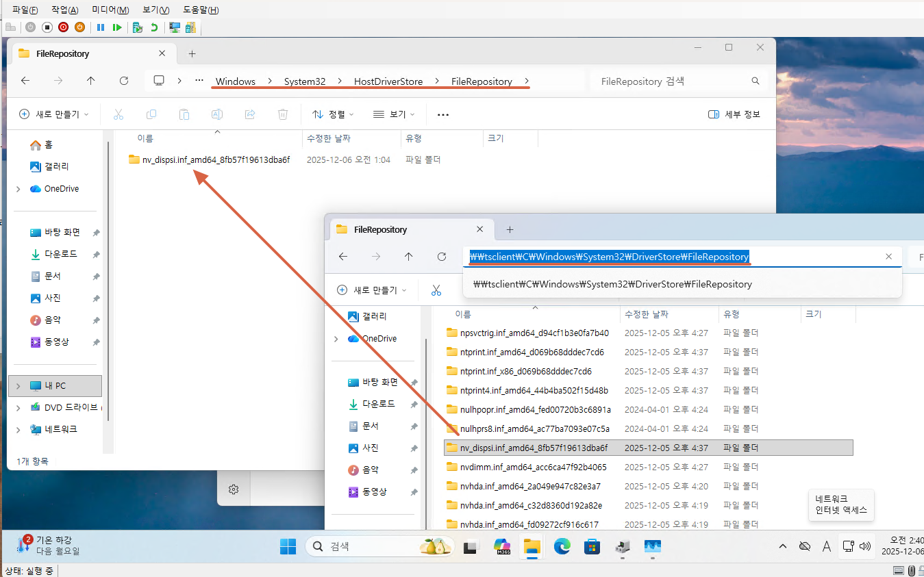Click the red Shut Down toolbar icon

click(x=64, y=27)
